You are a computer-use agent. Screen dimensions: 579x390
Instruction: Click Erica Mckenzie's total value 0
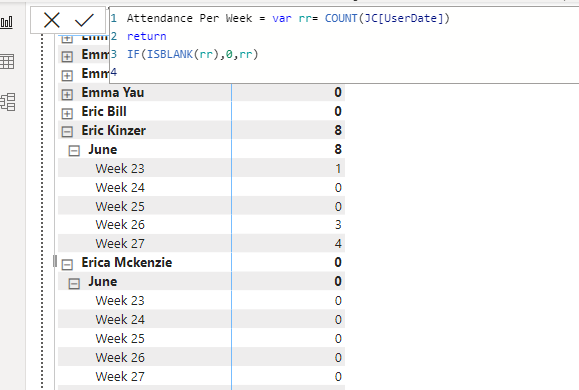coord(338,263)
